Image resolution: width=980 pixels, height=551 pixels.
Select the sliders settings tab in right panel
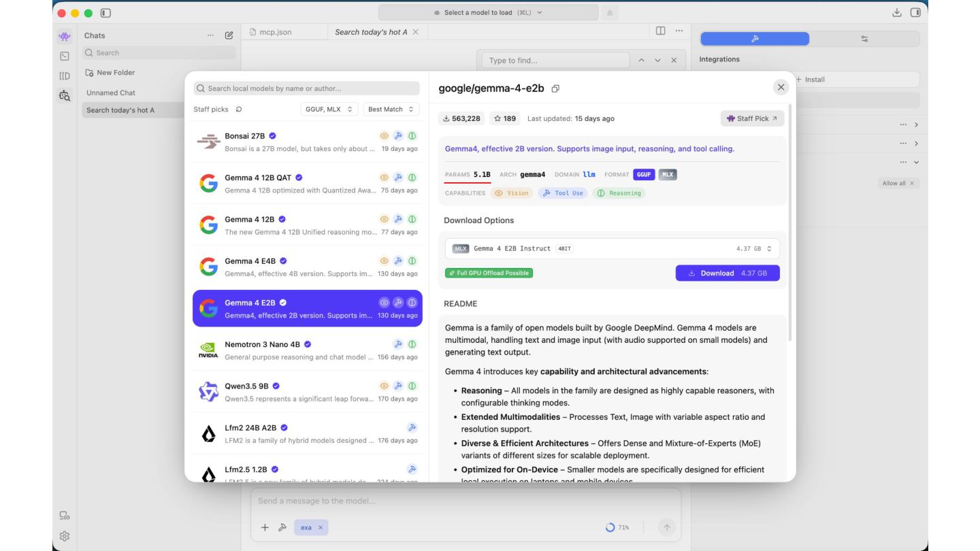tap(864, 39)
